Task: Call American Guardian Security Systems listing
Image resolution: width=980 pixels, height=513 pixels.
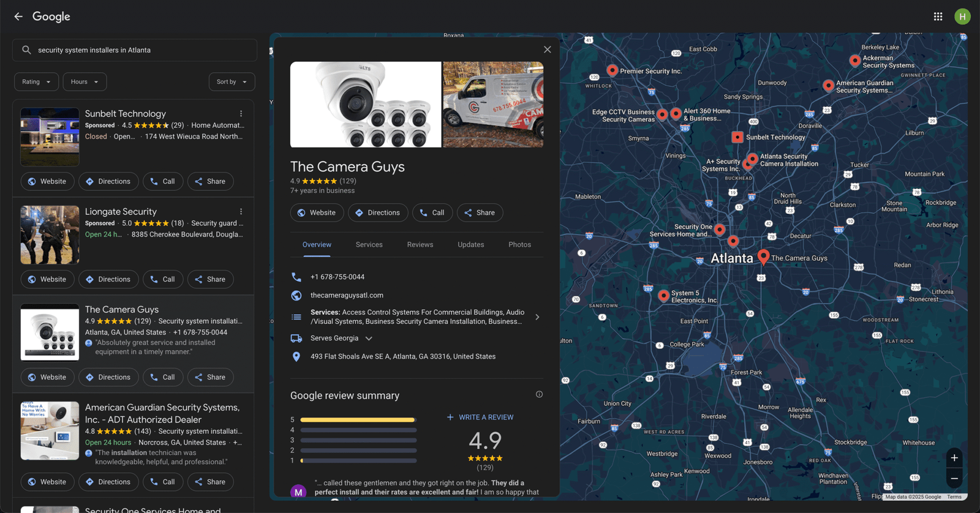Action: click(x=163, y=482)
